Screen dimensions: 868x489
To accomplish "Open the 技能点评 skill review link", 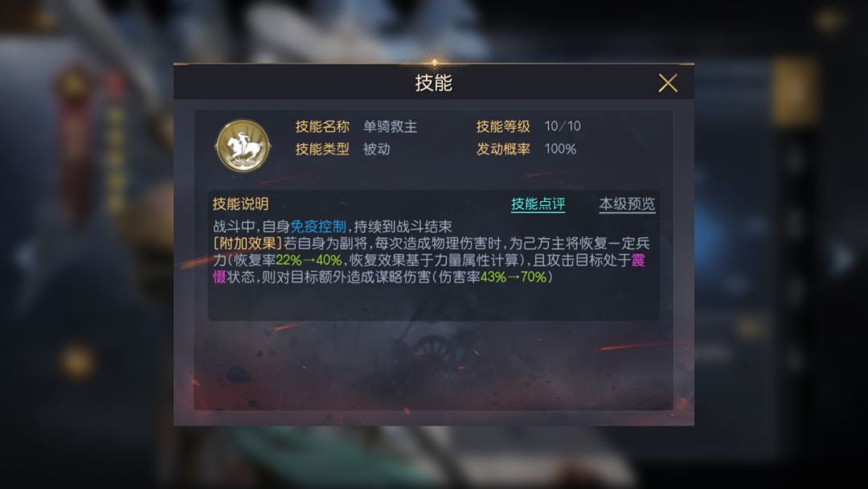I will (x=538, y=204).
